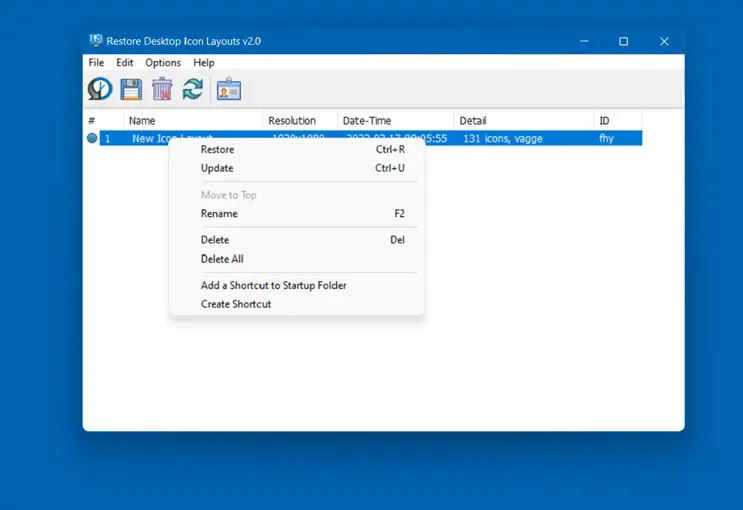The image size is (743, 510).
Task: Click the ID card About toolbar icon
Action: coord(229,89)
